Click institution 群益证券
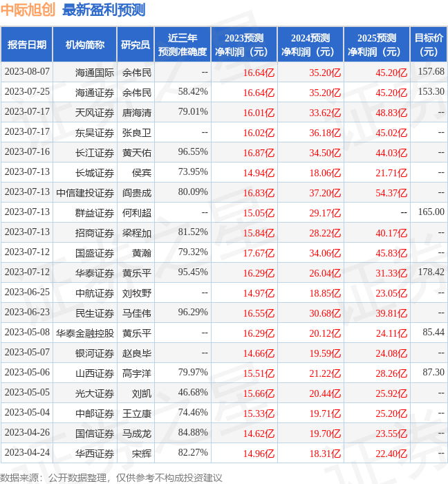Viewport: 448px width, 484px height. click(95, 213)
